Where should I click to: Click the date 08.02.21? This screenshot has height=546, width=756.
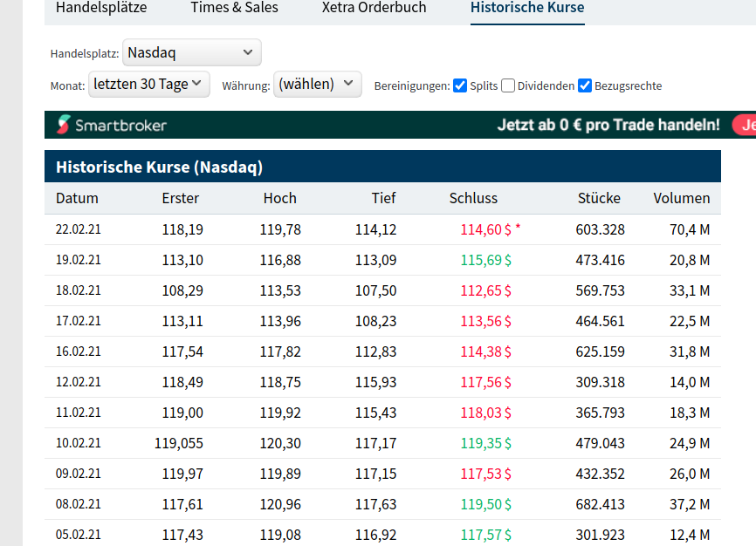(x=79, y=504)
